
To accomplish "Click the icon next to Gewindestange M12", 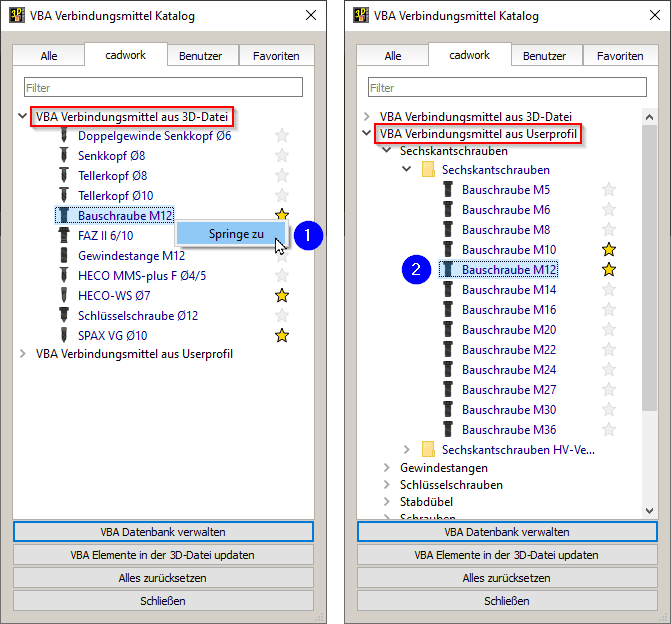I will 64,255.
